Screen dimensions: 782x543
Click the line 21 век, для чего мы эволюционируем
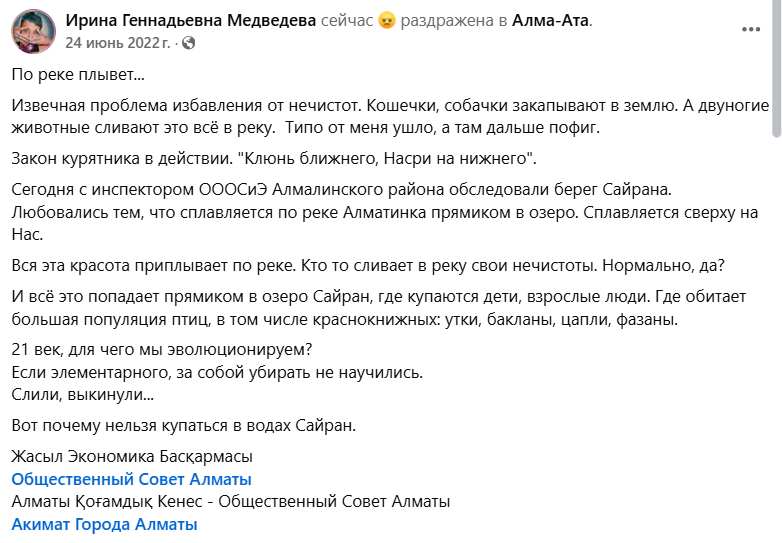[162, 350]
